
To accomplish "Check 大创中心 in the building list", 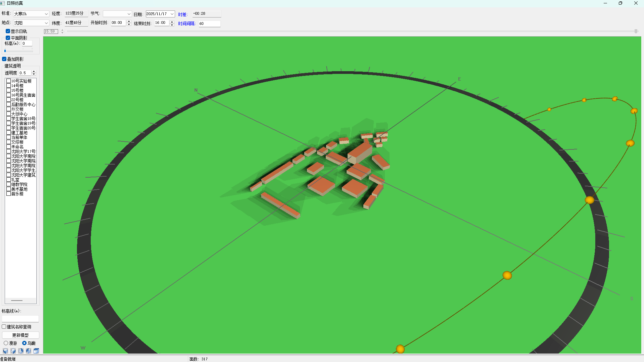I will click(9, 114).
